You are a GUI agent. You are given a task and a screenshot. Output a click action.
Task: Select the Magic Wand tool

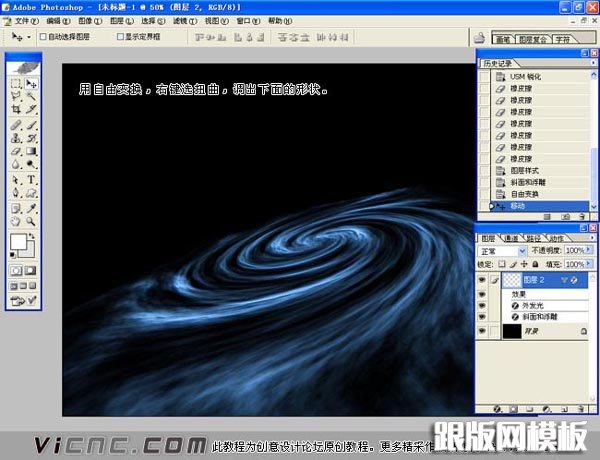[31, 96]
